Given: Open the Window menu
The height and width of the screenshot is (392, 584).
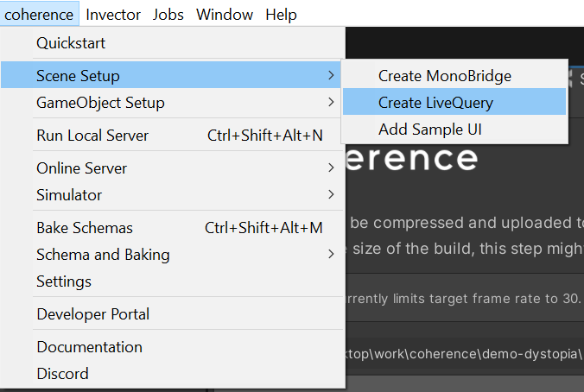Looking at the screenshot, I should click(x=225, y=15).
